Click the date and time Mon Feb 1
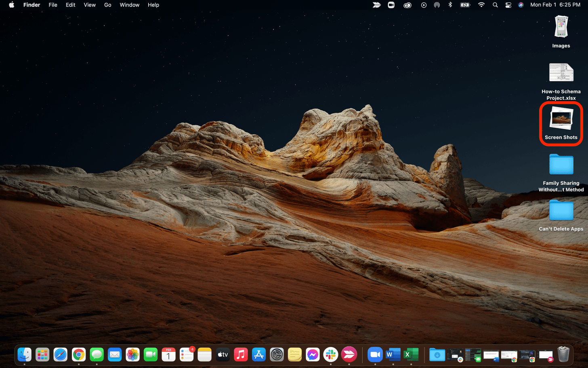The width and height of the screenshot is (588, 368). tap(555, 5)
